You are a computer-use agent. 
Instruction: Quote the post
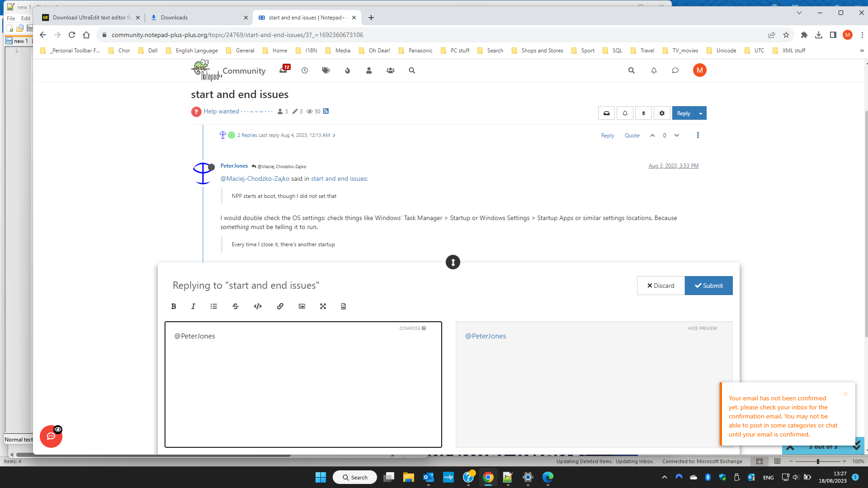click(x=632, y=136)
